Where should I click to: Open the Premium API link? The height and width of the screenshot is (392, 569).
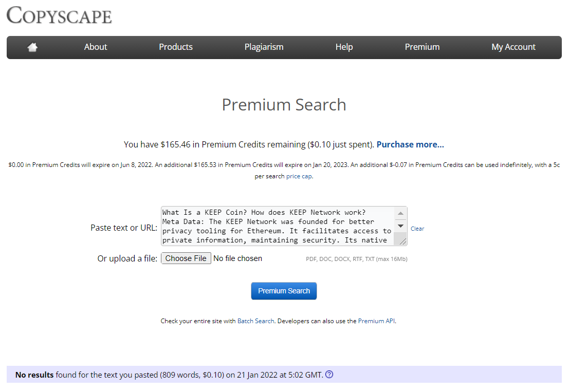376,321
